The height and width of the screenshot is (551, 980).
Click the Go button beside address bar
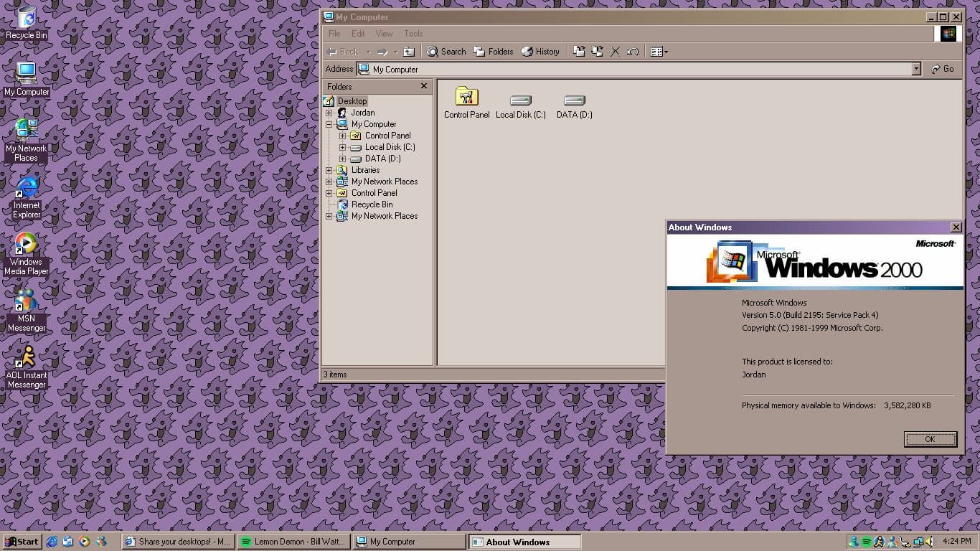(x=943, y=69)
